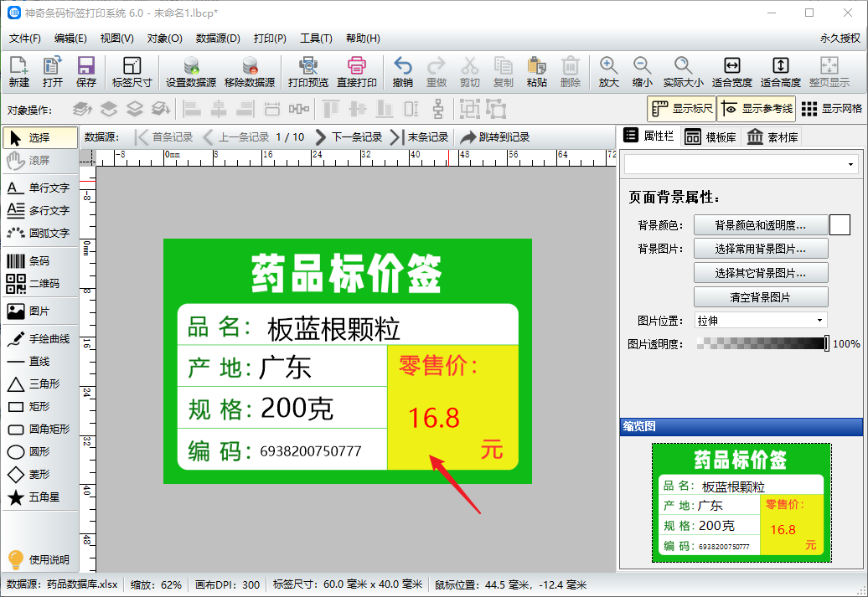Click 适合宽度 fit width icon
The height and width of the screenshot is (597, 868).
tap(731, 72)
